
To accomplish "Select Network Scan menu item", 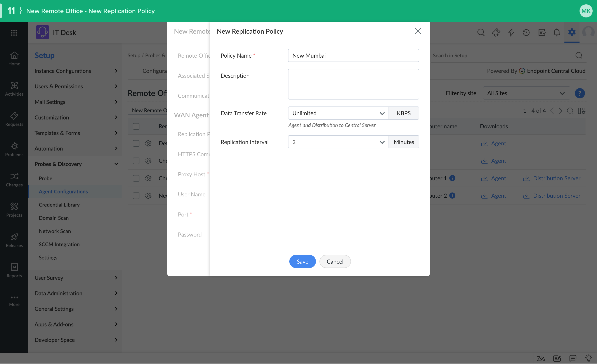I will (x=55, y=231).
